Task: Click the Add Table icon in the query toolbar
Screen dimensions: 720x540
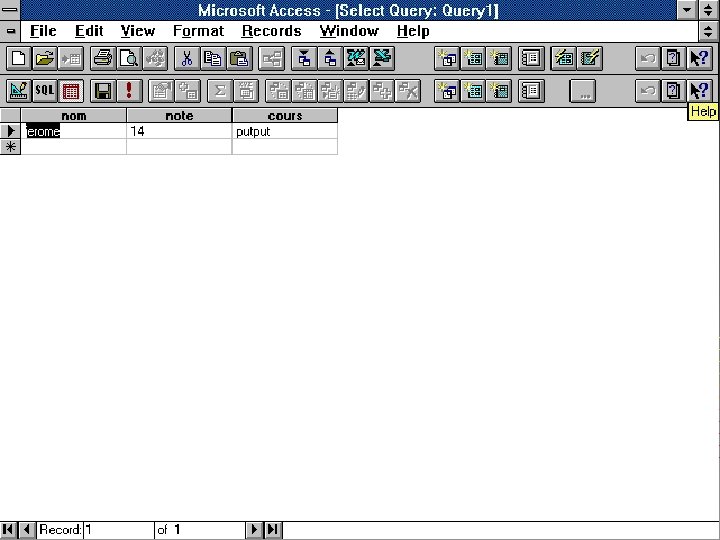Action: (x=187, y=91)
